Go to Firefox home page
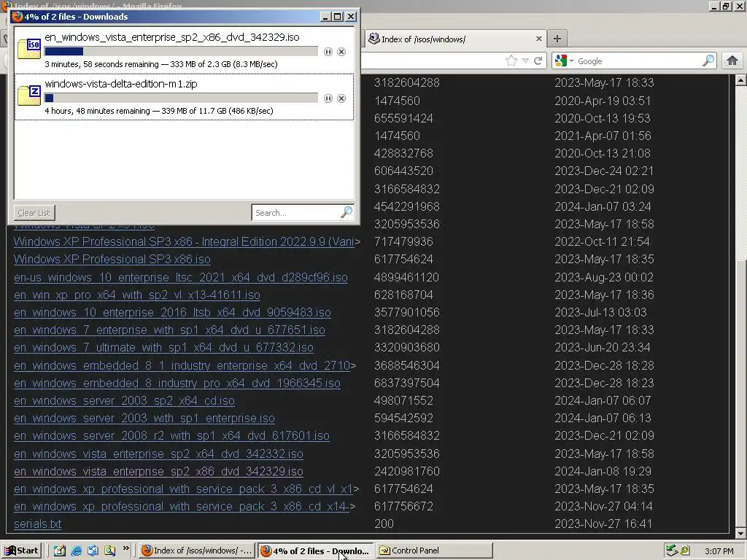 click(732, 61)
